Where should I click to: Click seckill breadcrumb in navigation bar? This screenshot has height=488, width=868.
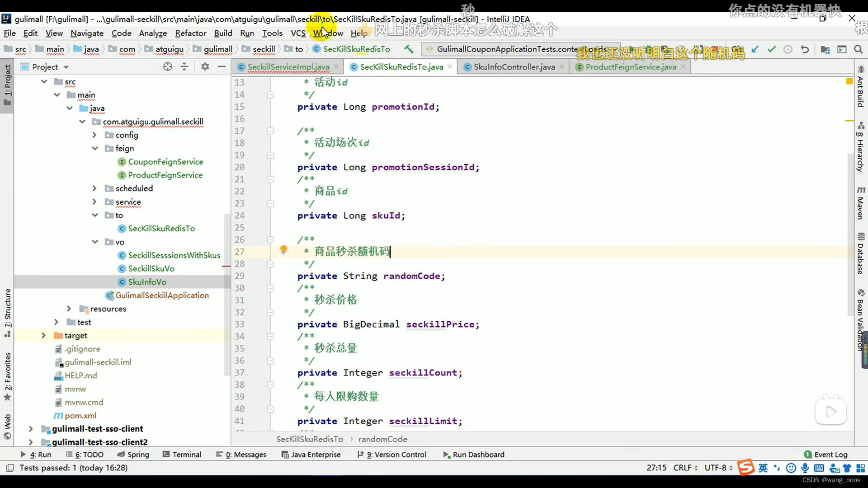[x=264, y=49]
